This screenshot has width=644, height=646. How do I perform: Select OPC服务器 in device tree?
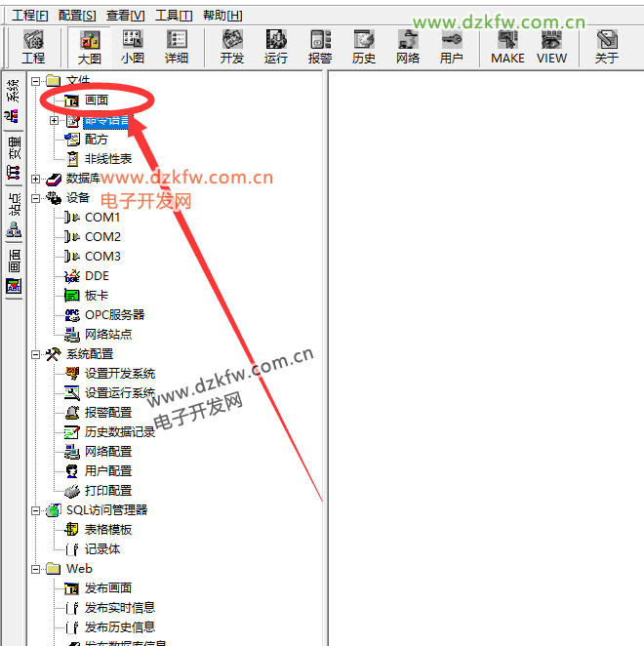(x=114, y=315)
